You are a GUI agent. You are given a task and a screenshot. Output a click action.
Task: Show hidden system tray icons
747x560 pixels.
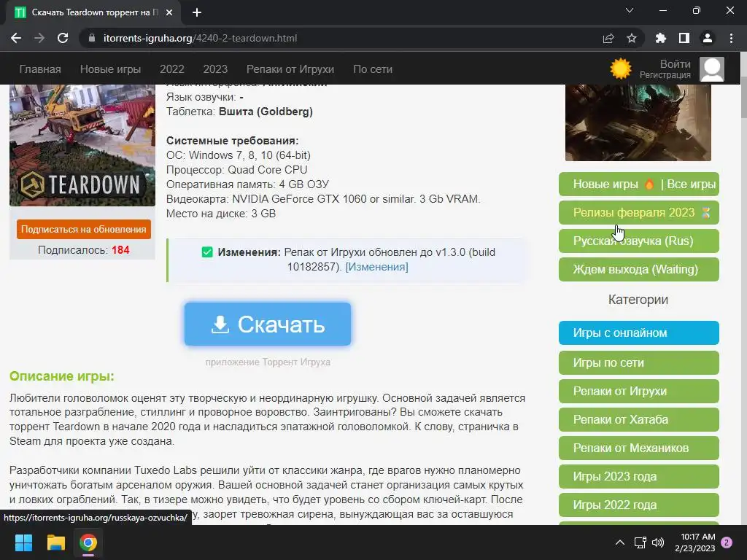620,542
